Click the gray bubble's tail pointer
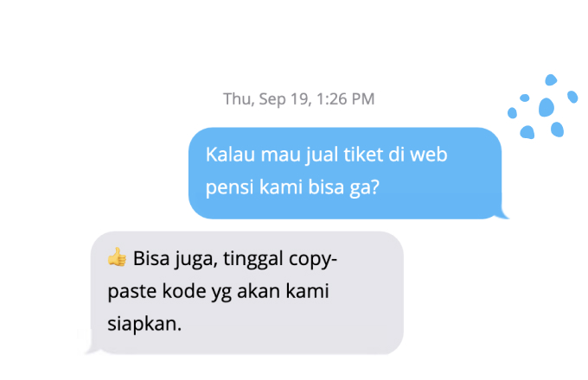This screenshot has width=588, height=380. (x=91, y=346)
